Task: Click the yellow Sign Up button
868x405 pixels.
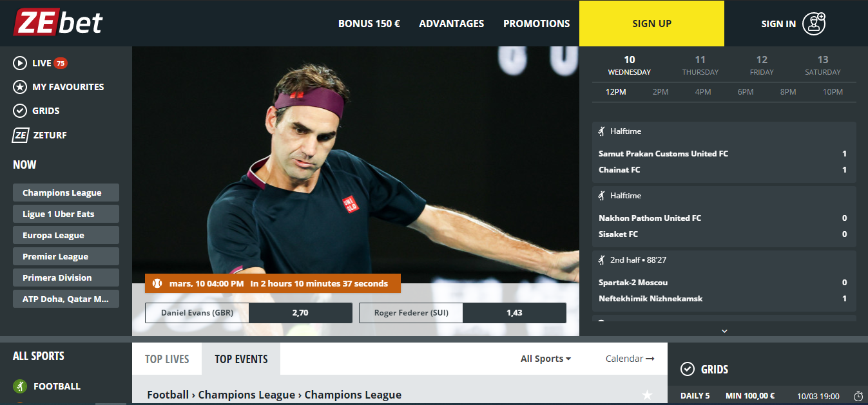Action: pyautogui.click(x=651, y=23)
